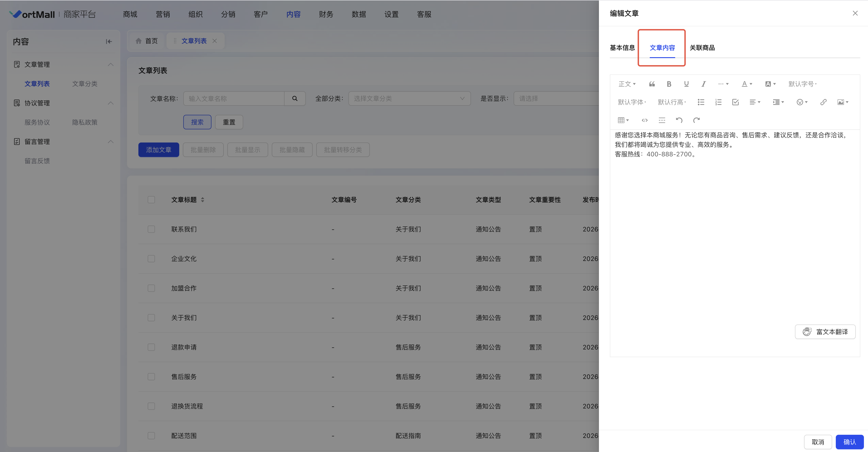Image resolution: width=868 pixels, height=452 pixels.
Task: Click the undo arrow in editor
Action: click(x=679, y=120)
